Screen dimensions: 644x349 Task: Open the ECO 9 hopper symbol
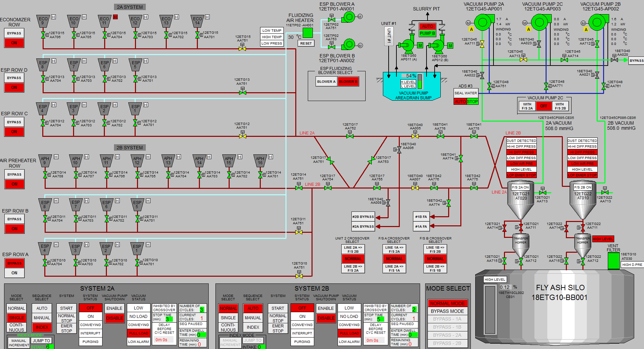[x=43, y=21]
